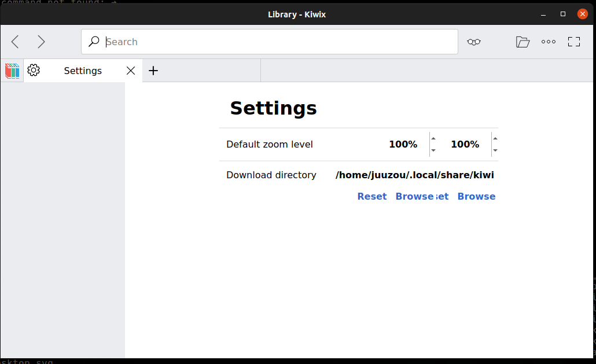Click the back navigation arrow

click(14, 42)
